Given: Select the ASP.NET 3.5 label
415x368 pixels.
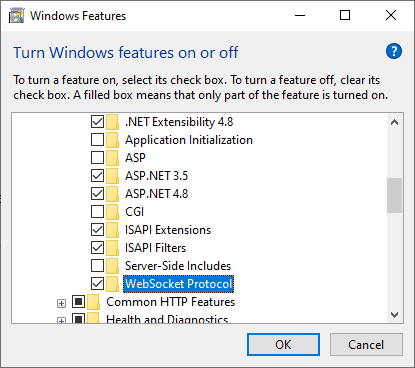Looking at the screenshot, I should tap(156, 176).
